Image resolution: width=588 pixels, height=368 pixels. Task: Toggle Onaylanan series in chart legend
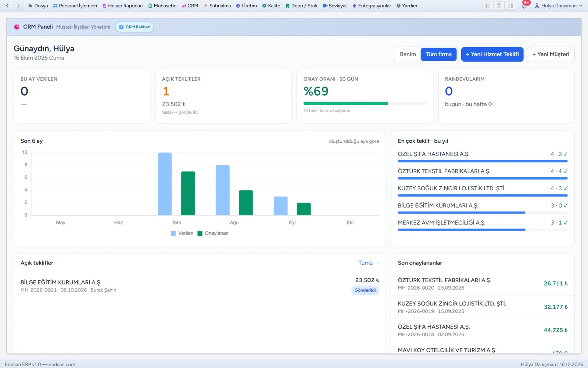[x=213, y=233]
